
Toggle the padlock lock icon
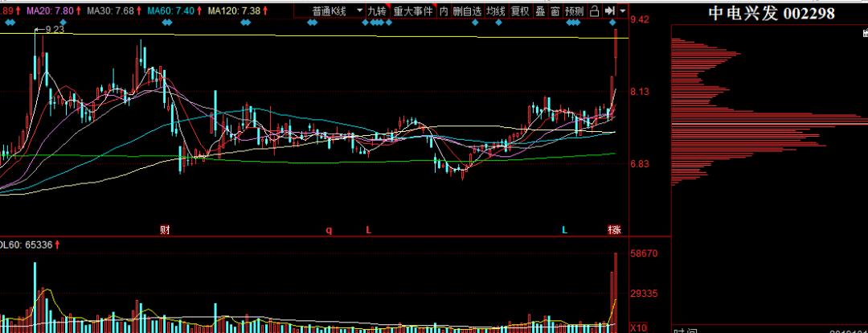pyautogui.click(x=594, y=10)
